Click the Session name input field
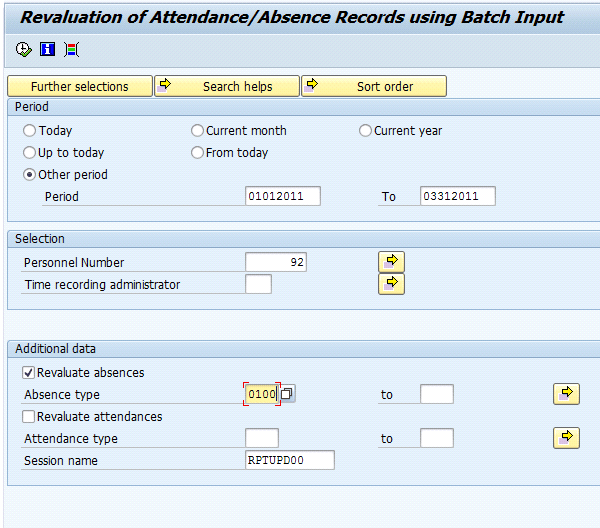Screen dimensions: 600x528 [x=289, y=460]
